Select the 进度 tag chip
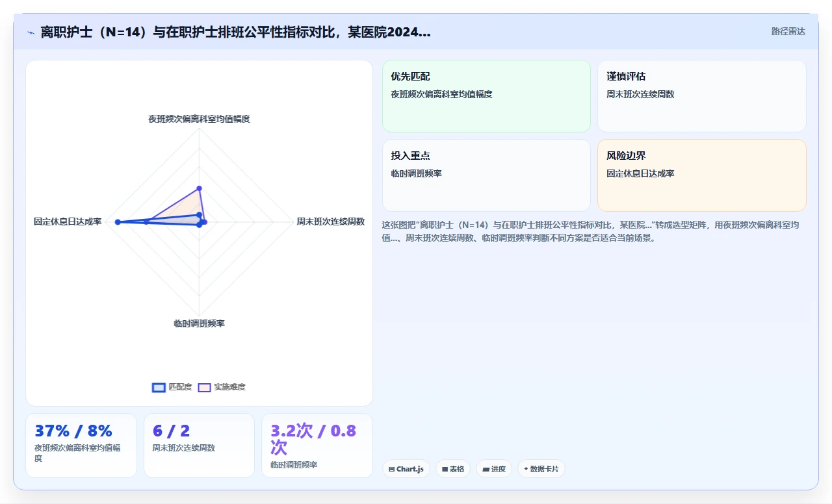The height and width of the screenshot is (504, 832). tap(494, 469)
